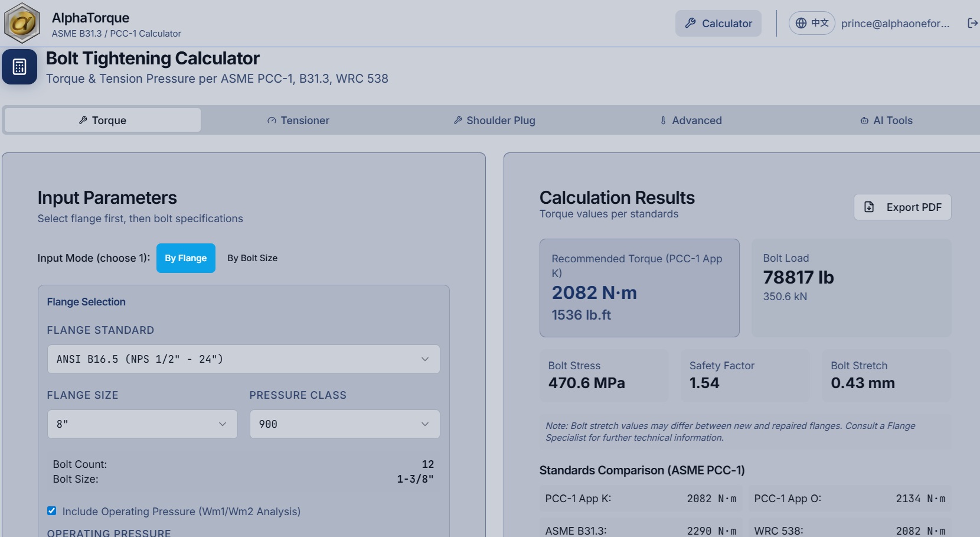Click the logout arrow icon
Viewport: 980px width, 537px height.
coord(972,23)
